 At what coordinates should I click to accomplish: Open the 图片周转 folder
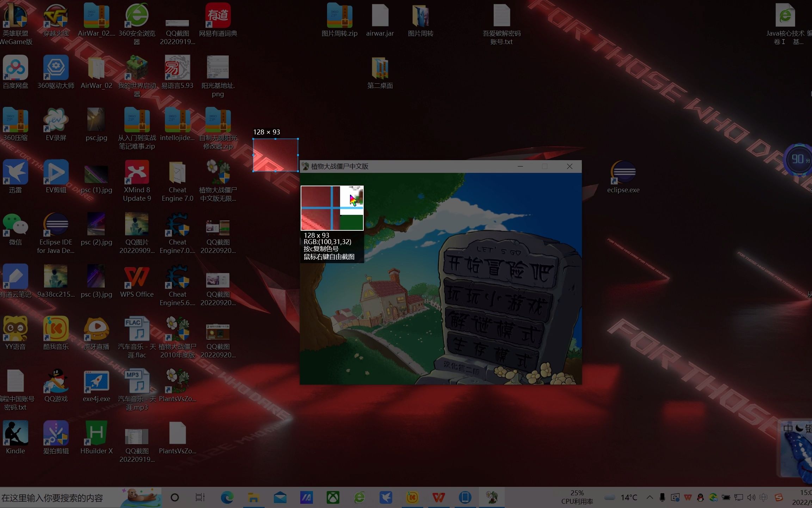pos(420,20)
